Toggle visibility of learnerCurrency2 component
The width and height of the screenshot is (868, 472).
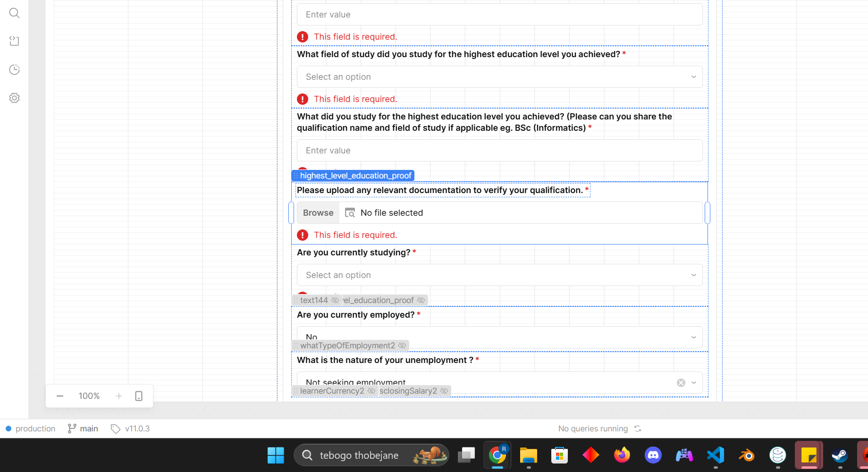[x=371, y=391]
